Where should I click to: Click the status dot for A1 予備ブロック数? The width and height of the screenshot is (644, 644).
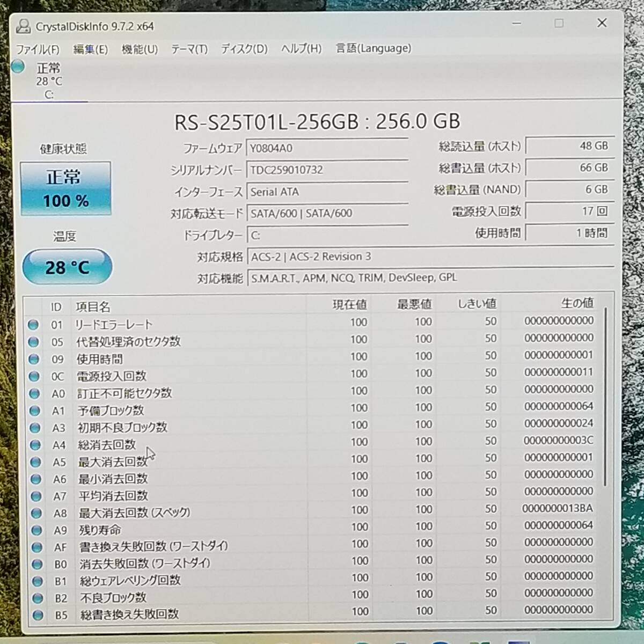[34, 411]
